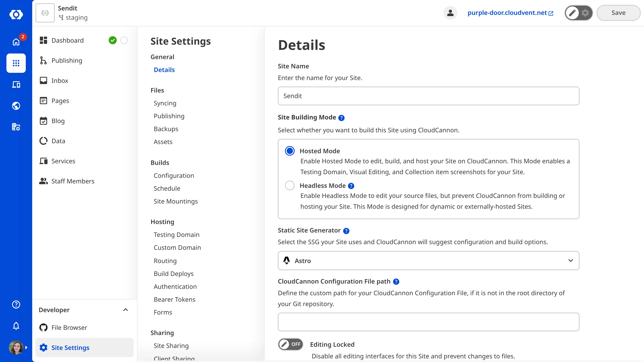Expand the user menu arrow beside avatar

[x=26, y=347]
